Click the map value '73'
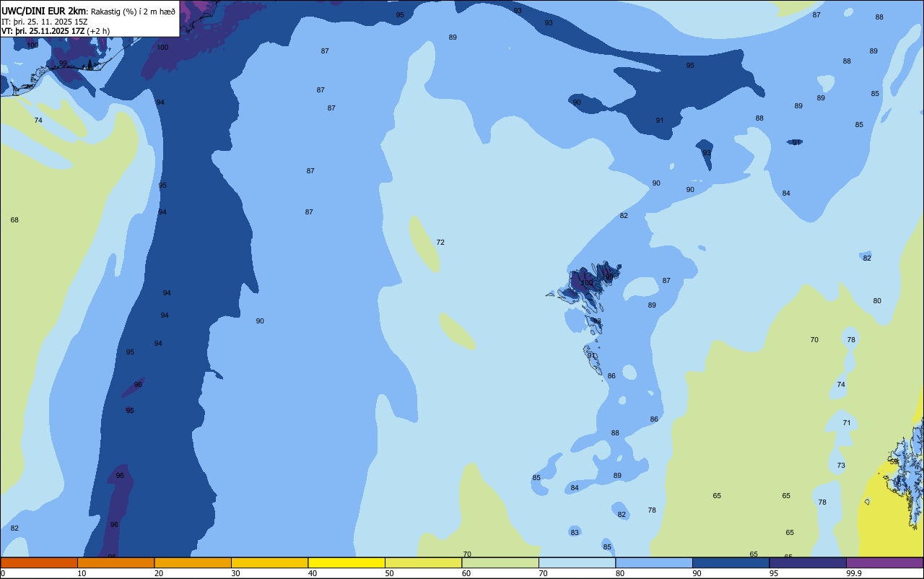 [x=841, y=466]
